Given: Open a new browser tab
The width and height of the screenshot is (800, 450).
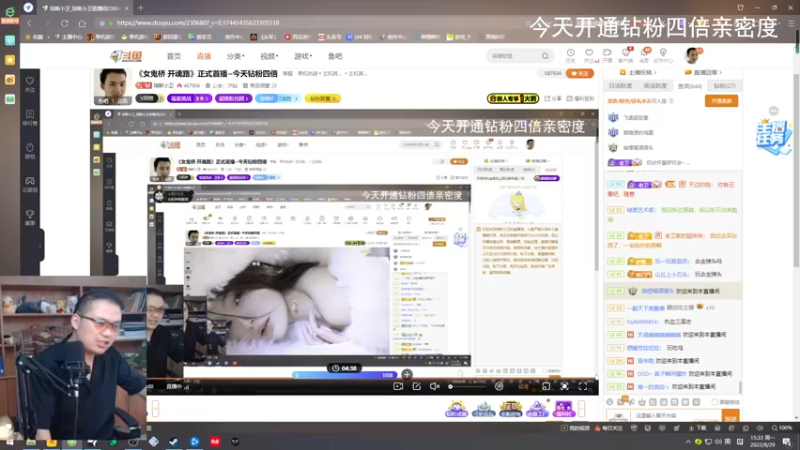Looking at the screenshot, I should click(x=140, y=8).
